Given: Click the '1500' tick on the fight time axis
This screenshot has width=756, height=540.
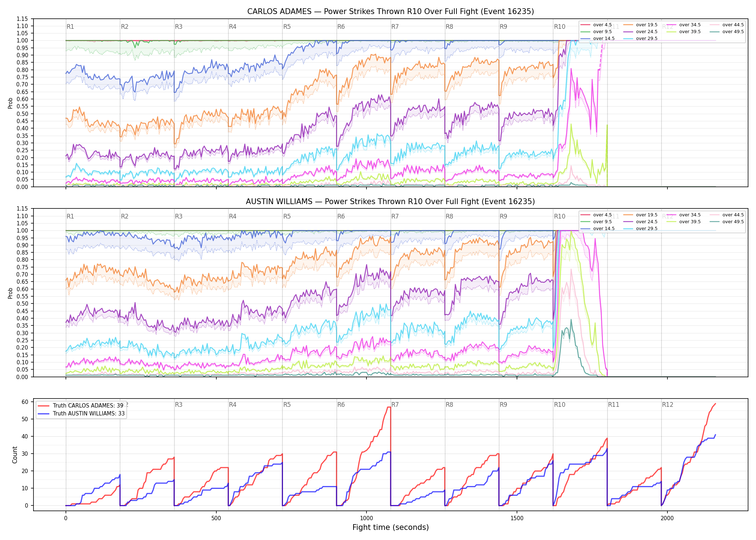Looking at the screenshot, I should [517, 518].
